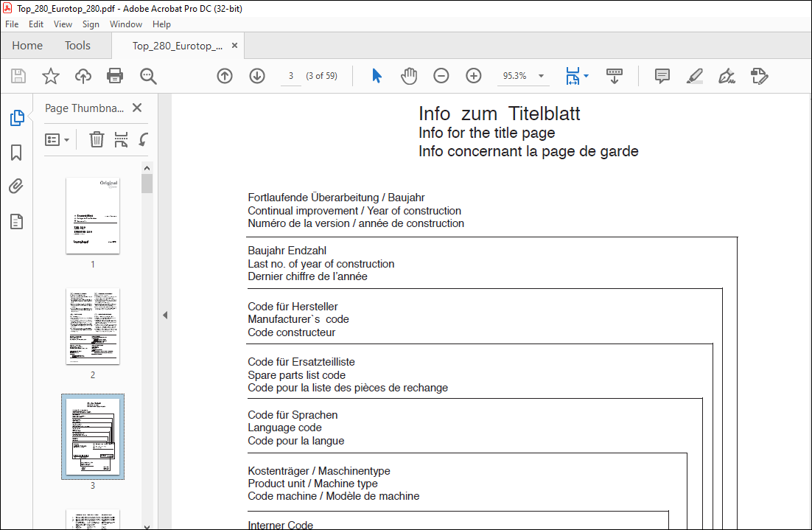Screen dimensions: 812x530
Task: Click 'Language code' text line
Action: pos(285,428)
